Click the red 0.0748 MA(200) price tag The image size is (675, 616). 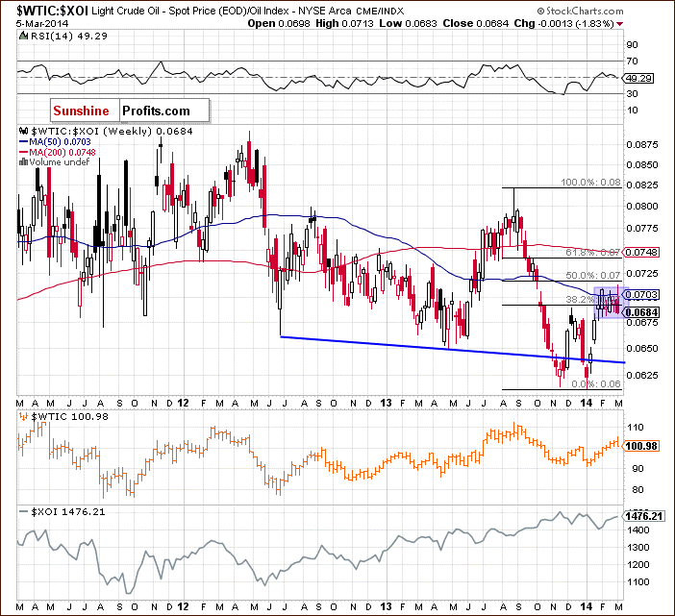pyautogui.click(x=641, y=252)
